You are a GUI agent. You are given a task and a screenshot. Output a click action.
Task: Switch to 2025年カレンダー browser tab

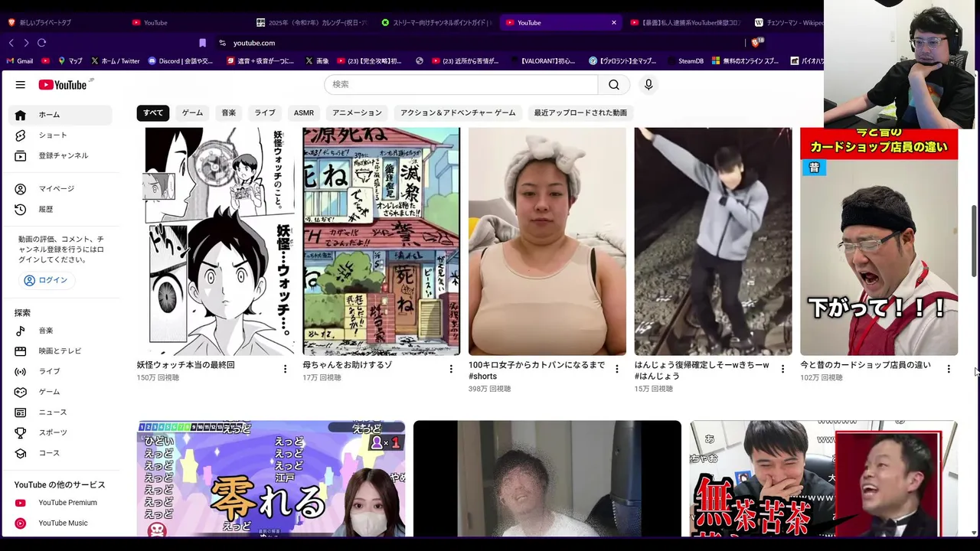312,22
